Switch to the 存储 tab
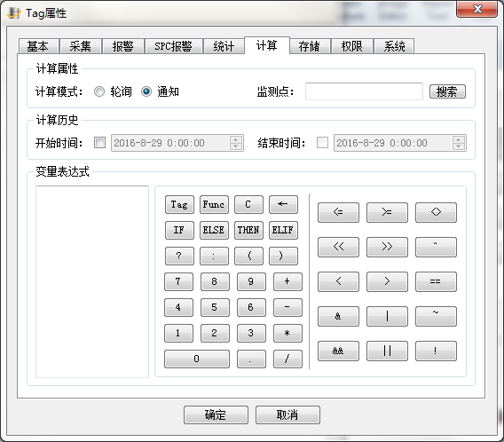This screenshot has width=504, height=442. tap(310, 46)
